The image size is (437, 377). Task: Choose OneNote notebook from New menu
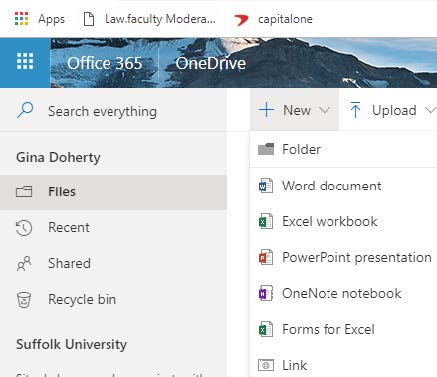343,293
